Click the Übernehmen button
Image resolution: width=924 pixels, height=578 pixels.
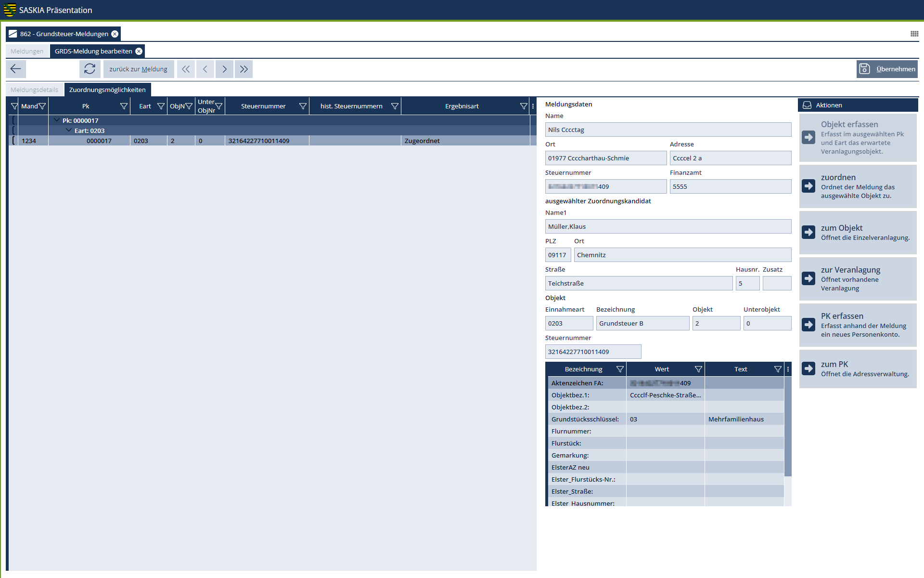coord(887,69)
